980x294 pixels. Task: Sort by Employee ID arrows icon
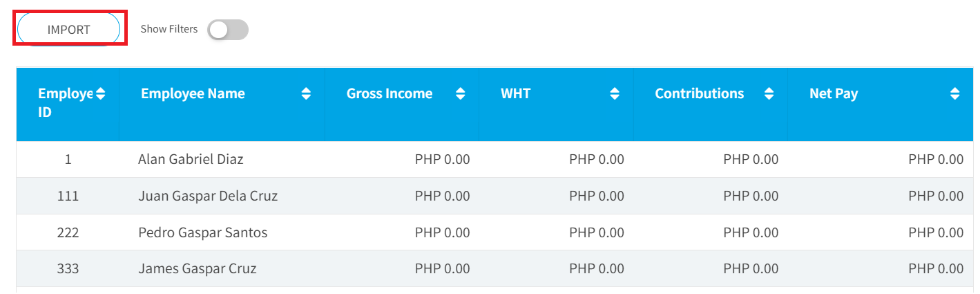[x=101, y=93]
